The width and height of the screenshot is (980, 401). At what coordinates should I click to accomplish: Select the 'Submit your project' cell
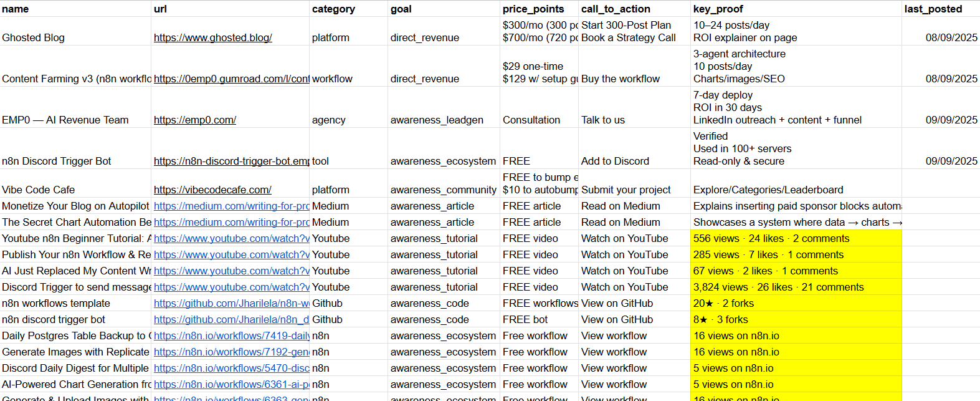(634, 190)
